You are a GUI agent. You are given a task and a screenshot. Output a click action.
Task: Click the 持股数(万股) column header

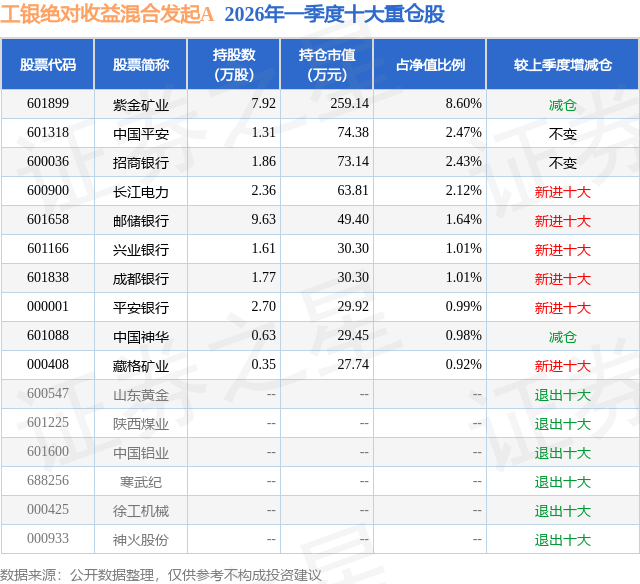pyautogui.click(x=234, y=64)
